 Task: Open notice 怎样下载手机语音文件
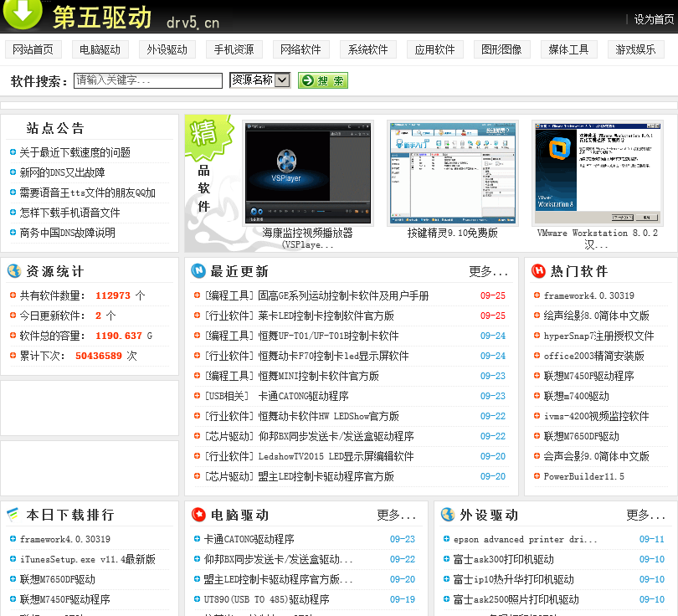(x=69, y=213)
